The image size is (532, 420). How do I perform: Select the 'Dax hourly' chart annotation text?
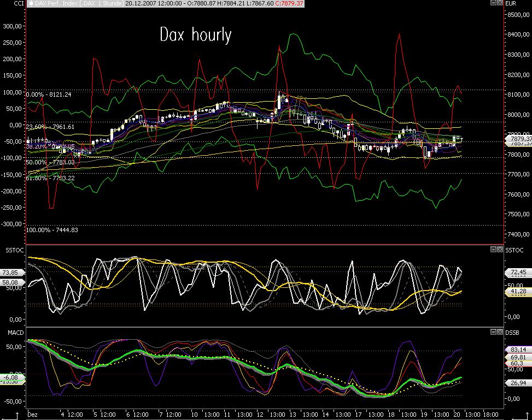click(196, 34)
